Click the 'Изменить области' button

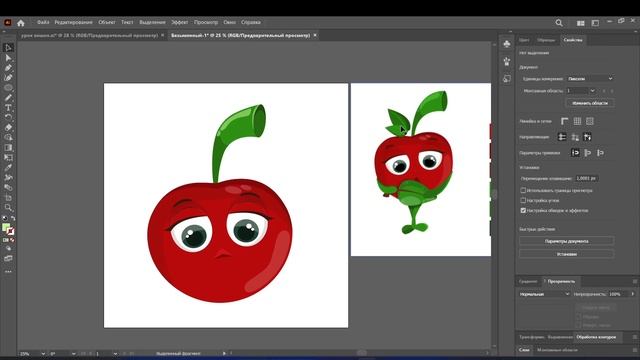(x=590, y=103)
